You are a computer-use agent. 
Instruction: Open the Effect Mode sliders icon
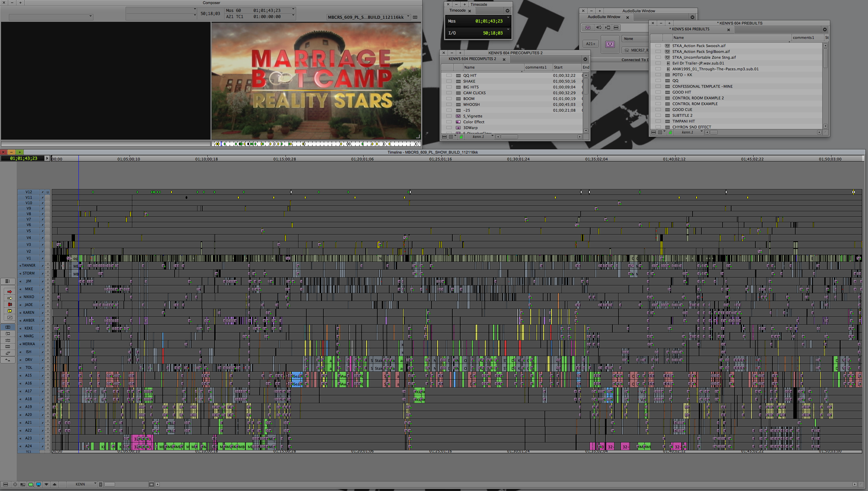pos(8,340)
